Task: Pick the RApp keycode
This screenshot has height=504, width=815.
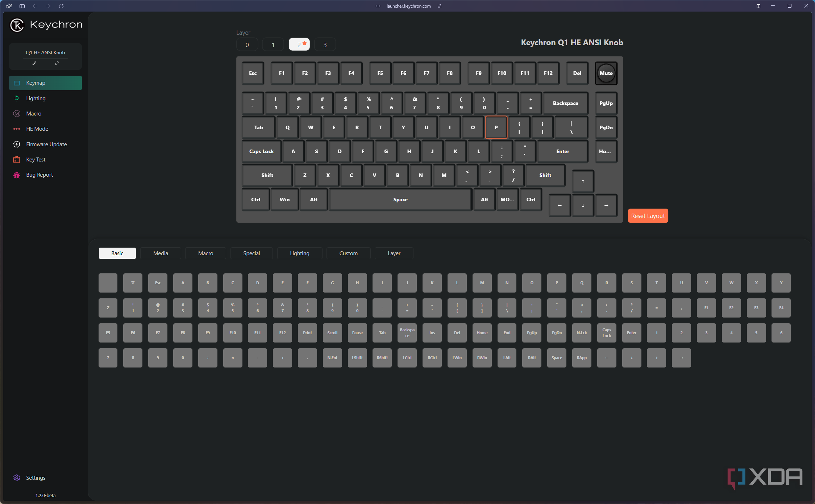Action: tap(582, 358)
